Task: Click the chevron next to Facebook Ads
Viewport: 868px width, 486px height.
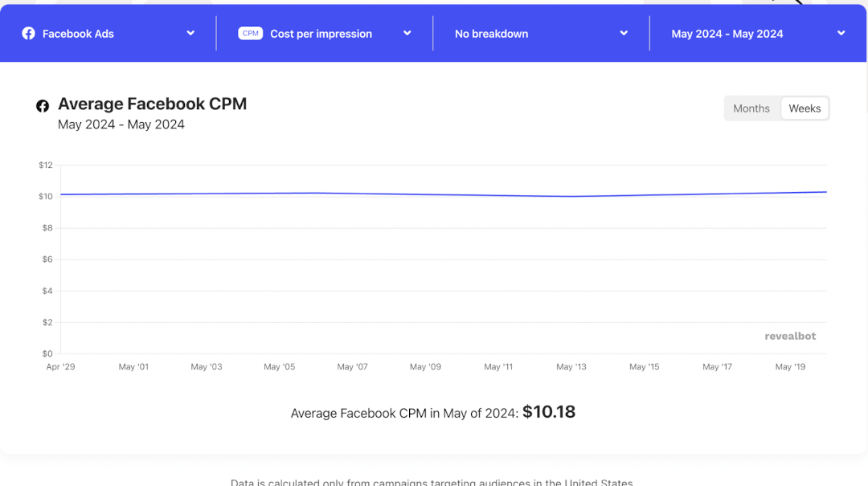Action: tap(190, 33)
